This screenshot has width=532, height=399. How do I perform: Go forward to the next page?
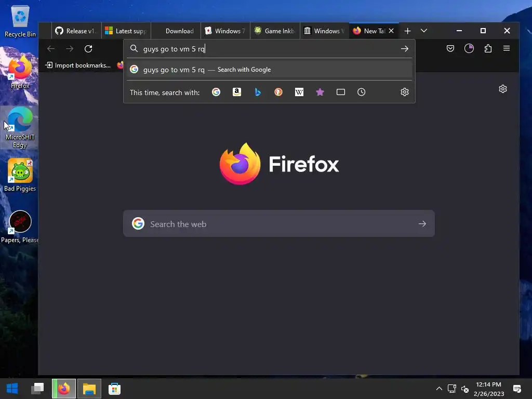(x=70, y=49)
